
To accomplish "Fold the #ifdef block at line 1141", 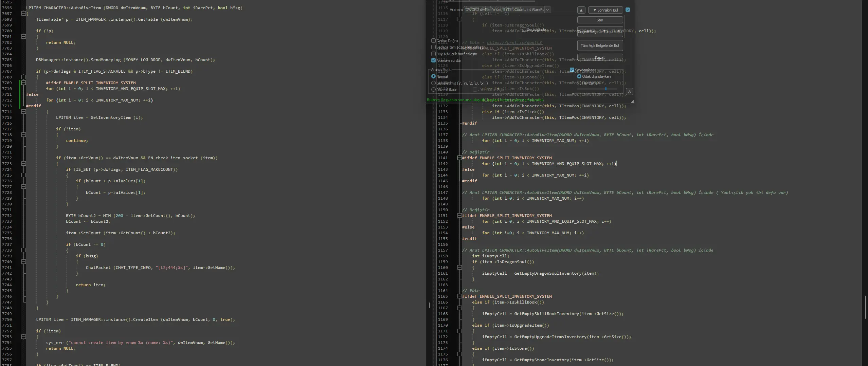I will coord(459,158).
